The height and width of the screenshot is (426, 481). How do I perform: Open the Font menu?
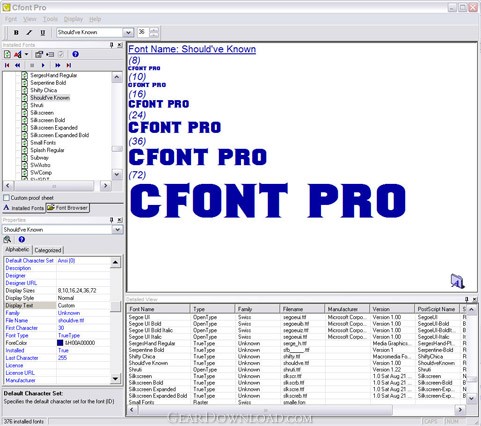pyautogui.click(x=11, y=19)
